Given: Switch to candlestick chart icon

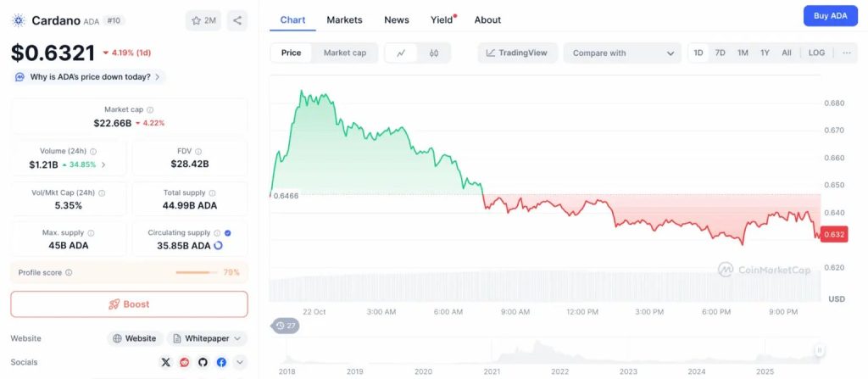Looking at the screenshot, I should point(434,53).
